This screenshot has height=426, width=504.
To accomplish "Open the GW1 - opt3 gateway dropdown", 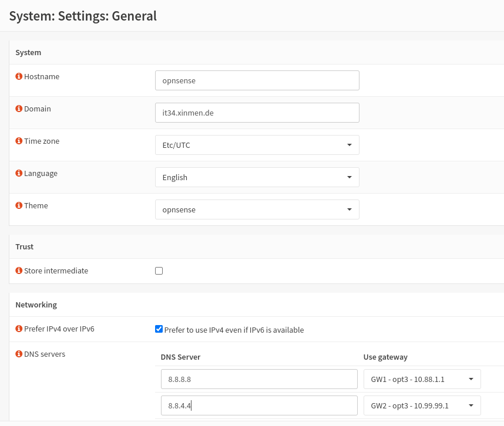I will pos(422,378).
